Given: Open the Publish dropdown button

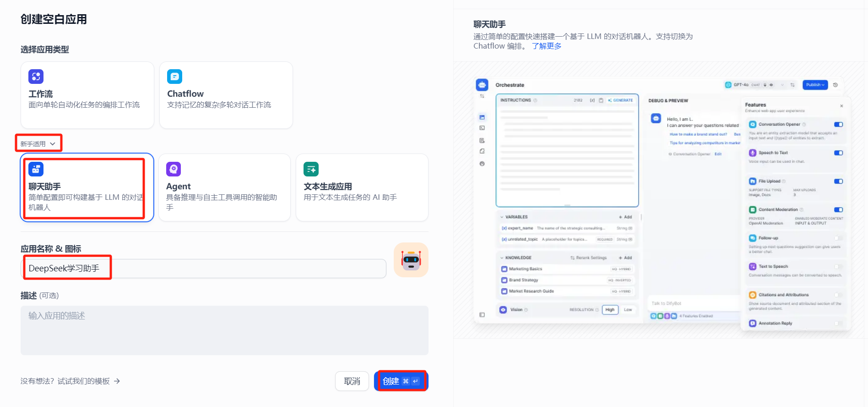Looking at the screenshot, I should coord(815,85).
